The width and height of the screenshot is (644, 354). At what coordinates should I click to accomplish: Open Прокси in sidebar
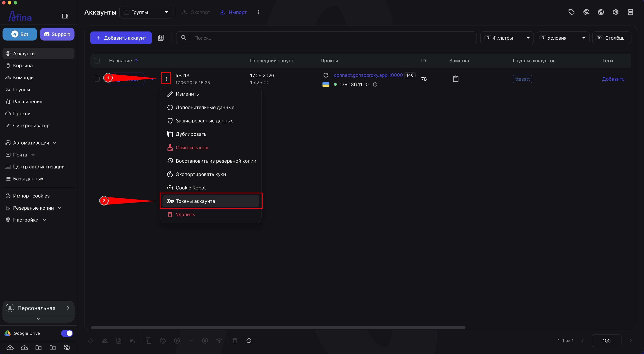point(39,114)
